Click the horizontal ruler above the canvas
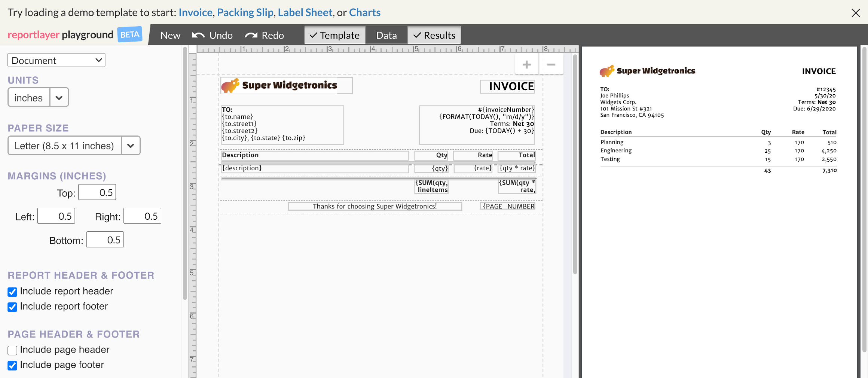This screenshot has width=868, height=378. [388, 49]
